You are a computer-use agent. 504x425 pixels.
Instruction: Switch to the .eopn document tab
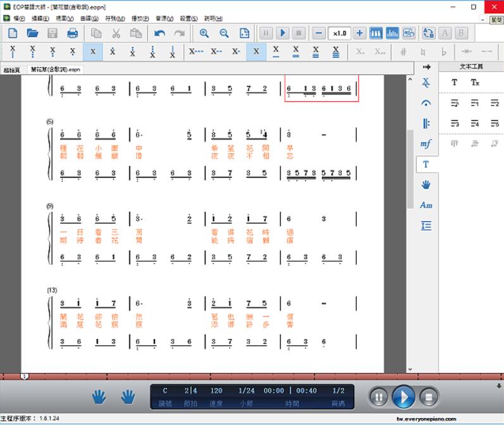56,70
